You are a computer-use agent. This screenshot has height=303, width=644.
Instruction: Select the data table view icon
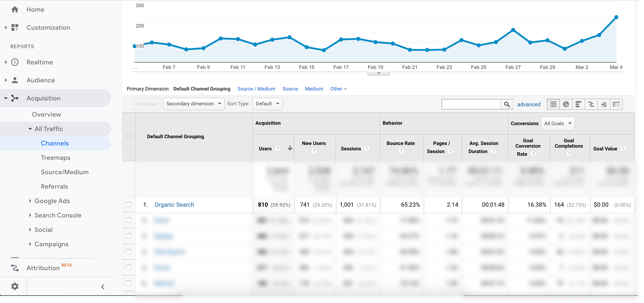pos(553,104)
